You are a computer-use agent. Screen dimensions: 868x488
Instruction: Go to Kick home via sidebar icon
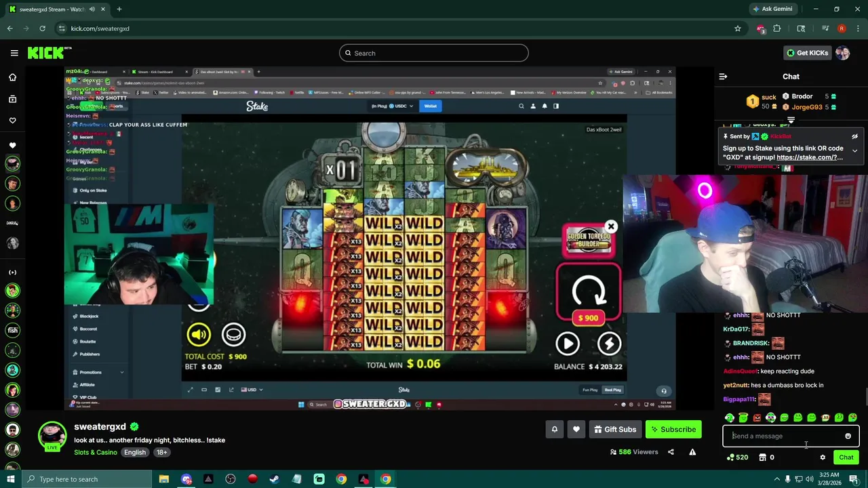coord(12,77)
